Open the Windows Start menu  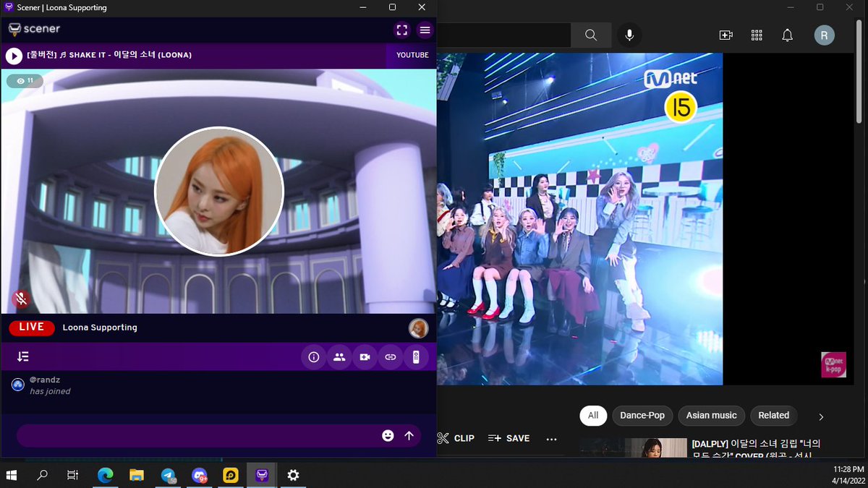click(x=12, y=475)
